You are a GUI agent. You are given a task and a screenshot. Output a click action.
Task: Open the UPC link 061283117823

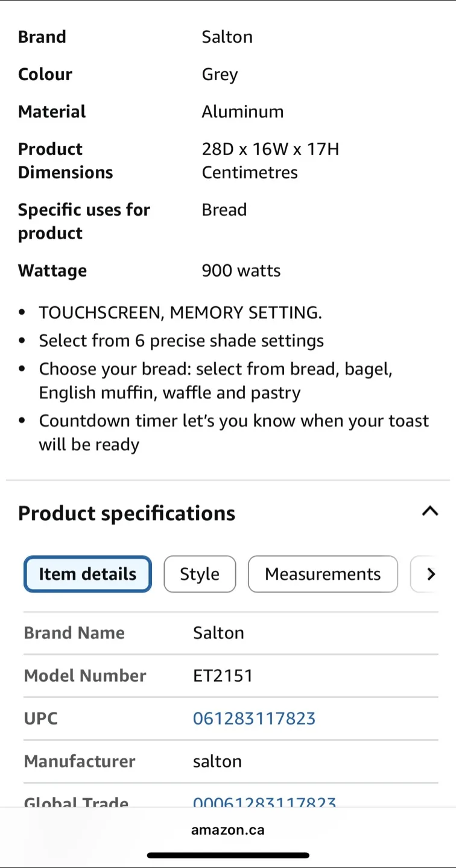(x=254, y=718)
